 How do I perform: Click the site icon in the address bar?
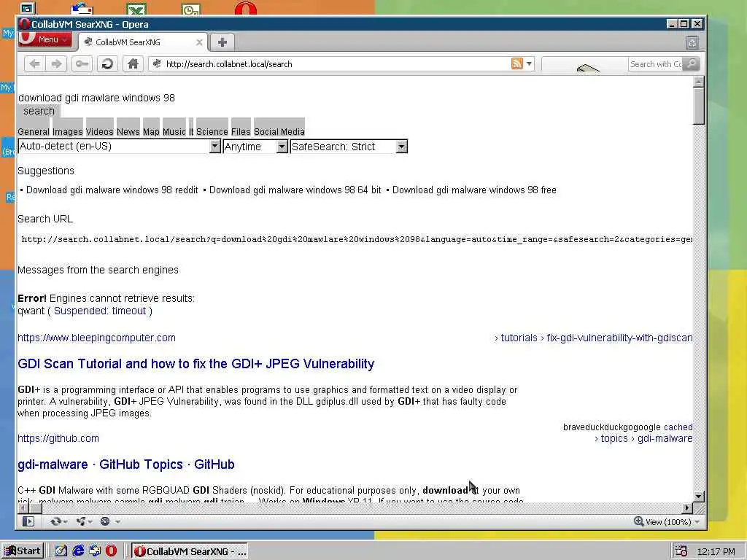coord(157,63)
